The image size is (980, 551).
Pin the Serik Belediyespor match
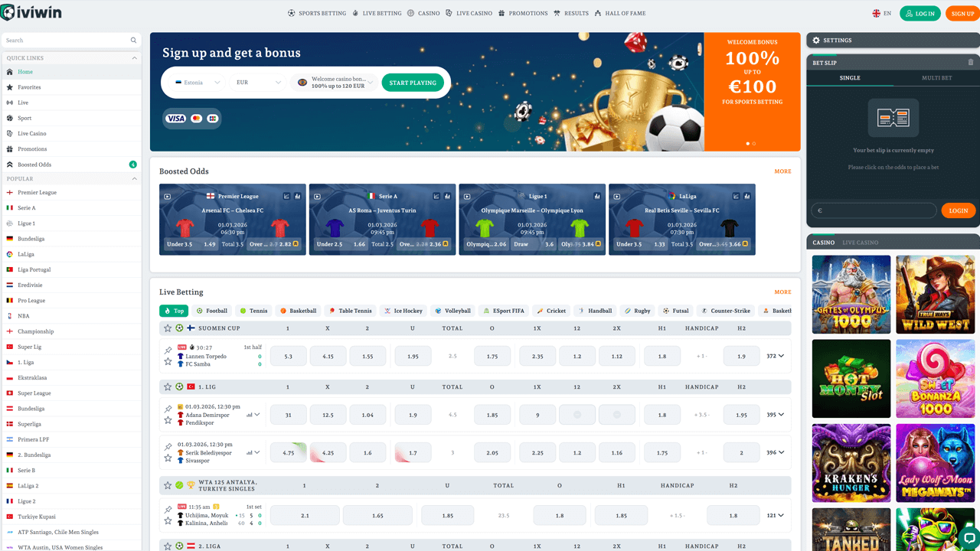(168, 447)
